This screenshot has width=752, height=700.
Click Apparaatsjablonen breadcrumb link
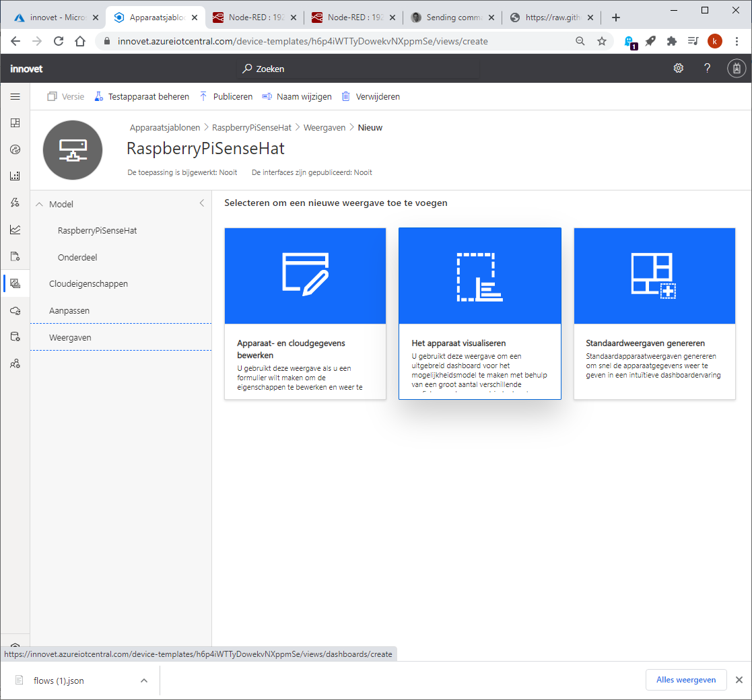(x=164, y=127)
